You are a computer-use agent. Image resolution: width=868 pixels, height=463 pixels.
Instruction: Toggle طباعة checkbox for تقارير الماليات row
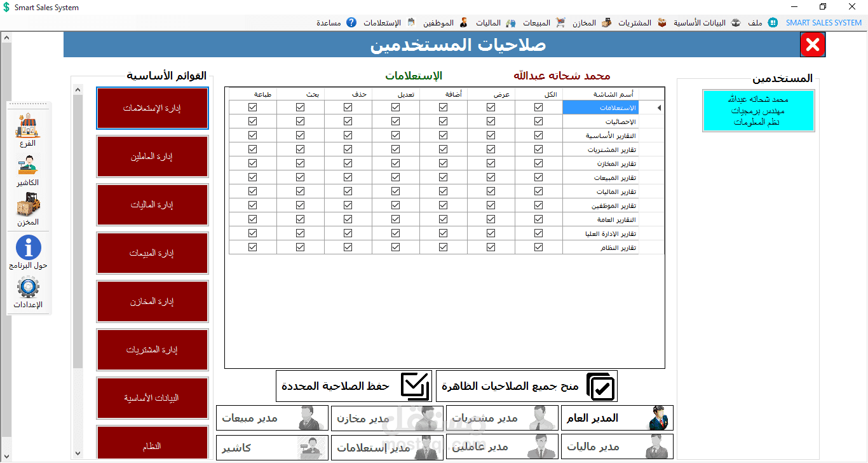coord(253,191)
